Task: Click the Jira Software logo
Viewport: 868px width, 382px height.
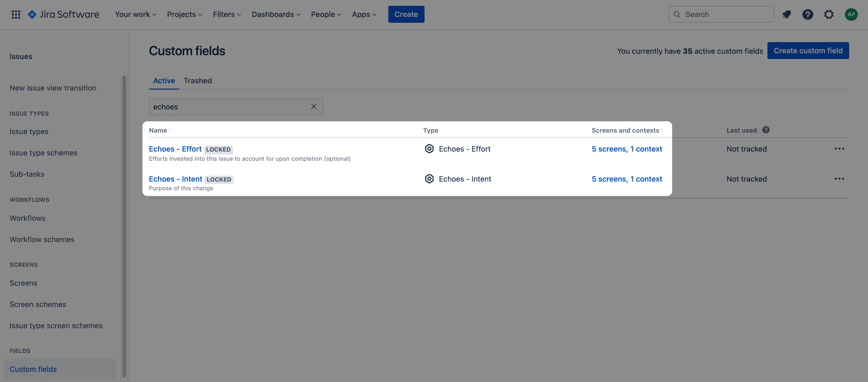Action: pos(63,14)
